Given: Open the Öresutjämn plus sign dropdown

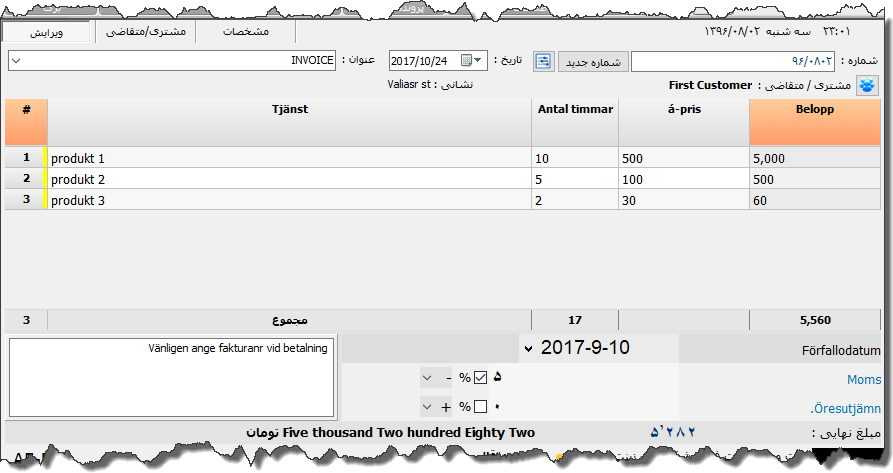Looking at the screenshot, I should tap(436, 406).
